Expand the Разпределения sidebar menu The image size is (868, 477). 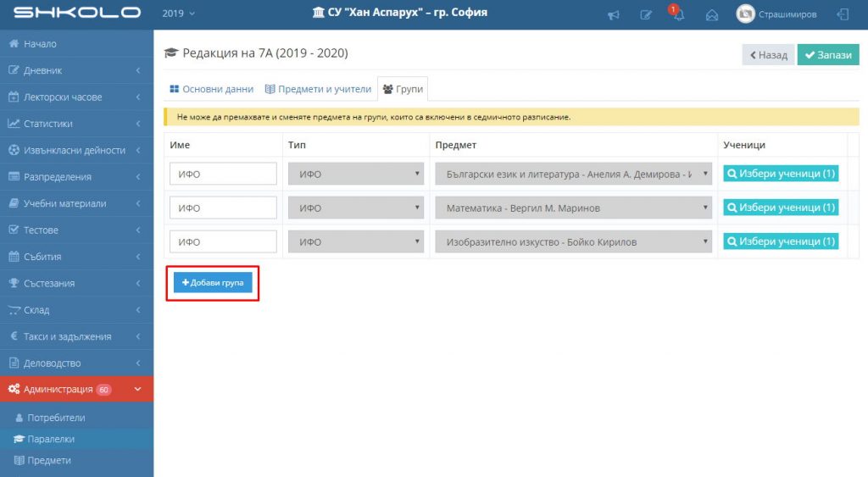point(76,176)
